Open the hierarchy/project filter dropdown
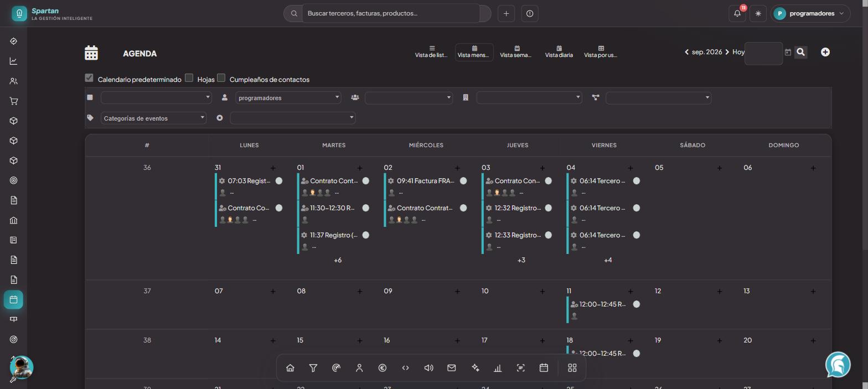This screenshot has width=868, height=389. click(x=658, y=98)
